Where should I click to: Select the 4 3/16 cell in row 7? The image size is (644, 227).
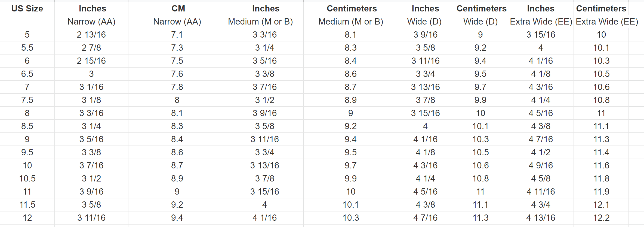[541, 87]
